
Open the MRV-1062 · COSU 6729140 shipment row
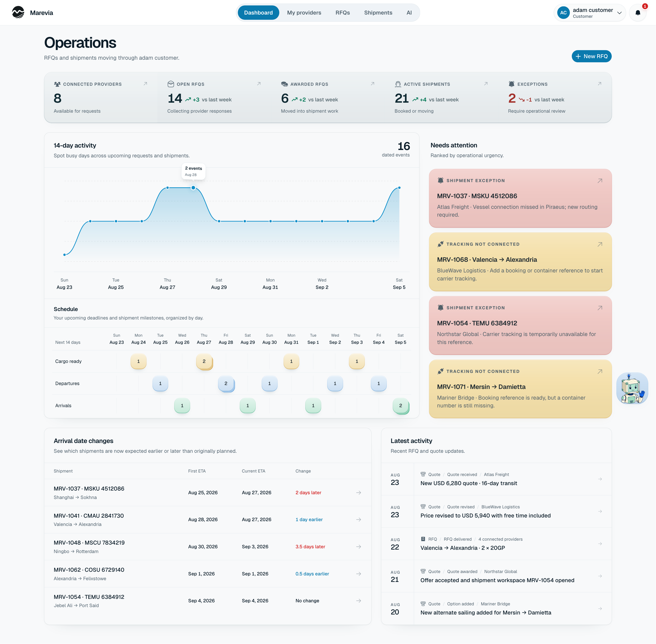[208, 574]
